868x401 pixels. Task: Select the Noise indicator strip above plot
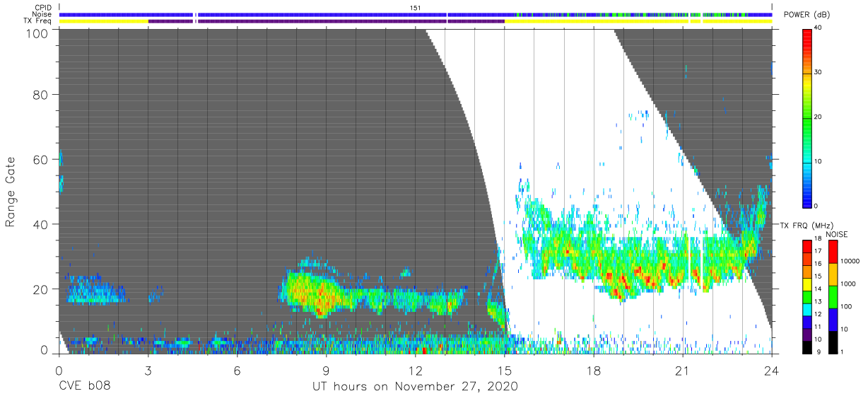[416, 15]
